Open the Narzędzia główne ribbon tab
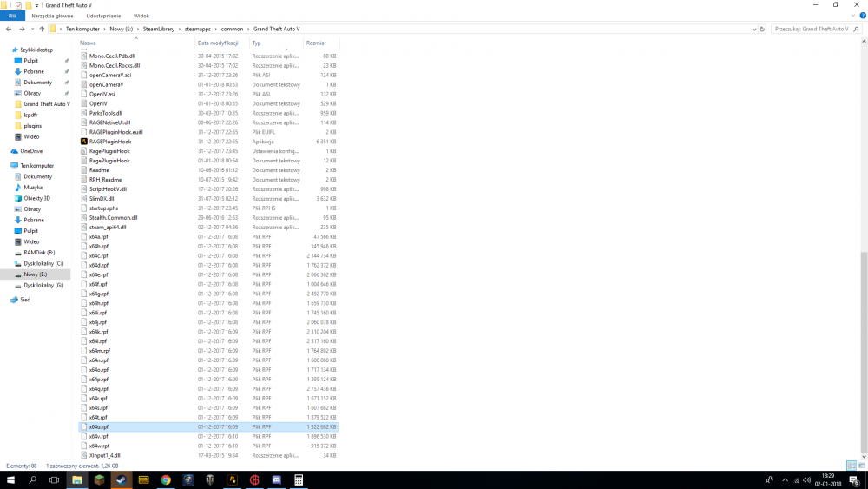 pyautogui.click(x=52, y=16)
